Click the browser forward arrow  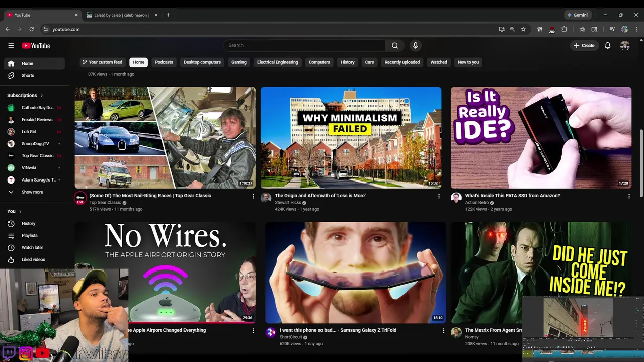click(x=19, y=29)
